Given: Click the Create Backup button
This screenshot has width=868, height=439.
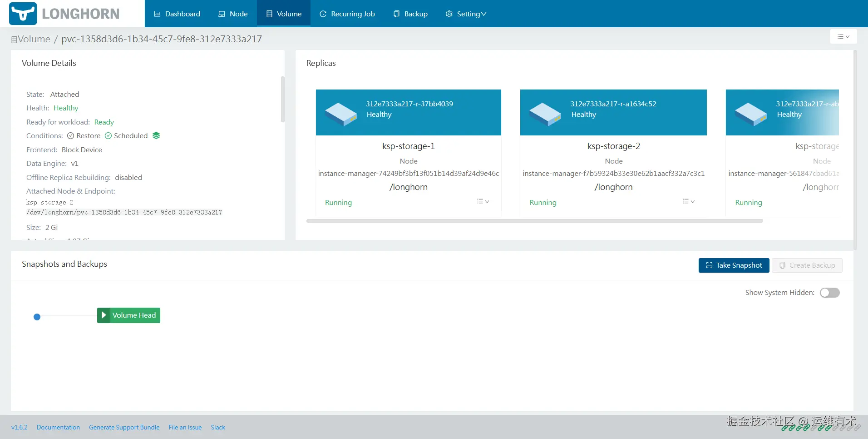Looking at the screenshot, I should pos(807,265).
